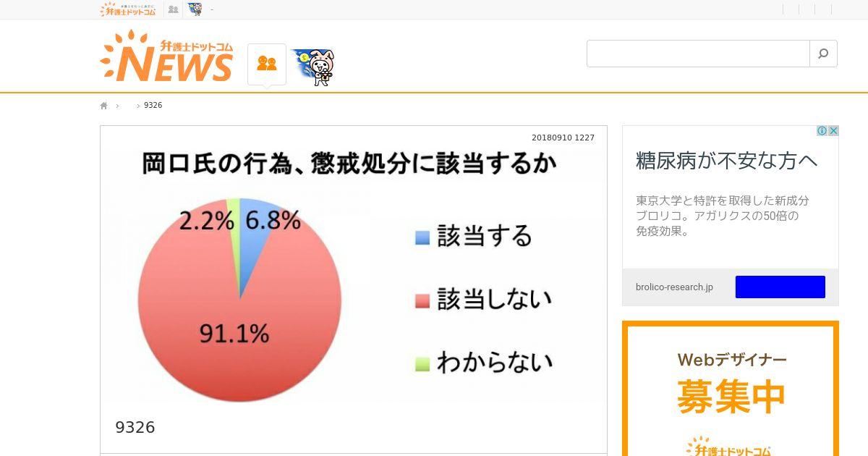Click the 9326 caption below the chart
Viewport: 868px width, 456px height.
pyautogui.click(x=135, y=428)
